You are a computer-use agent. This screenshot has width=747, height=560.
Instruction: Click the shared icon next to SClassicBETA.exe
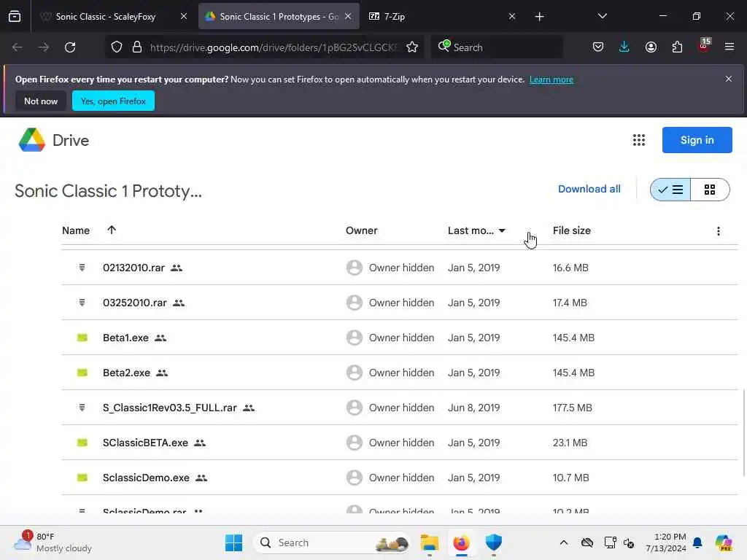coord(200,443)
